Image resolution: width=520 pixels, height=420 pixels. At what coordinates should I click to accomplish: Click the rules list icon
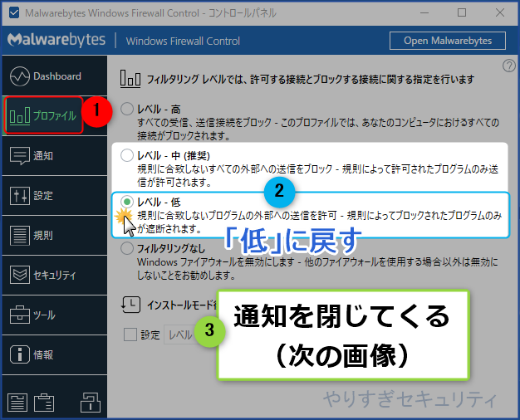point(20,236)
